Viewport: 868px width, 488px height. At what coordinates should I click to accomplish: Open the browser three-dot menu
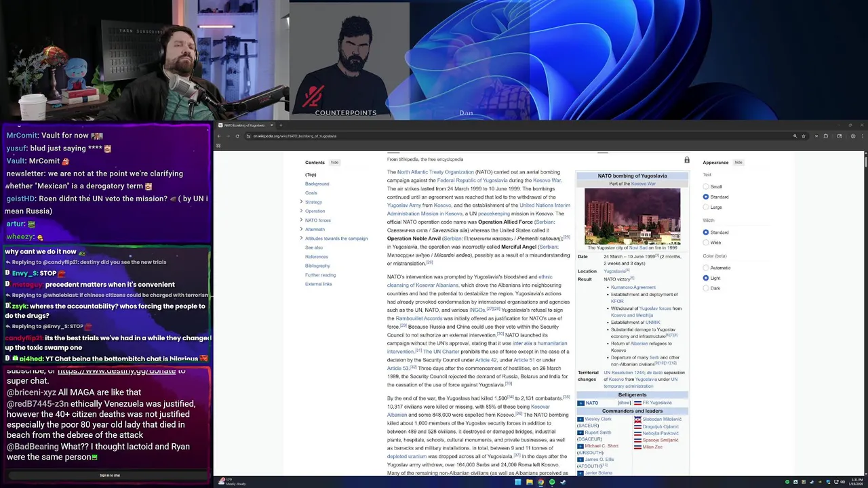tap(863, 136)
